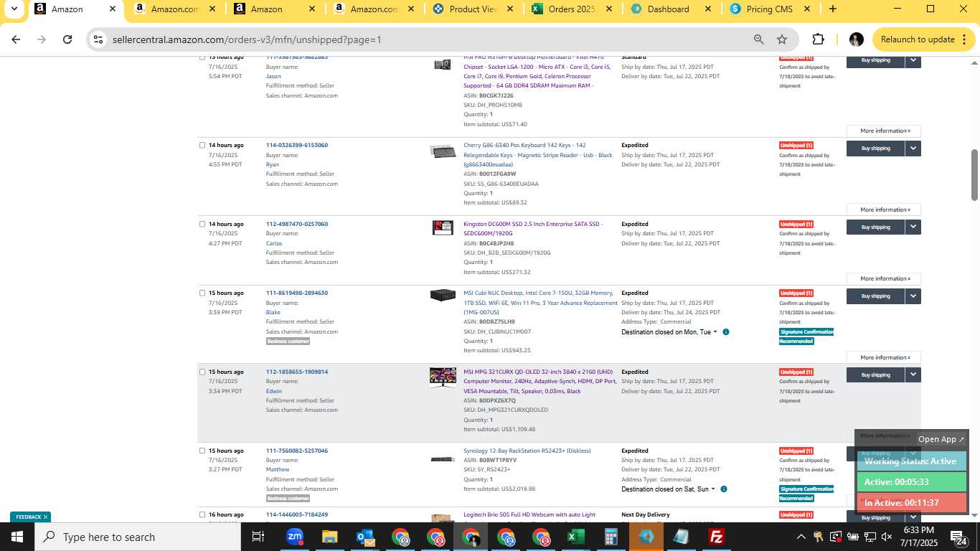The height and width of the screenshot is (551, 980).
Task: Buy shipping for the MSI Cubi order
Action: [x=875, y=296]
